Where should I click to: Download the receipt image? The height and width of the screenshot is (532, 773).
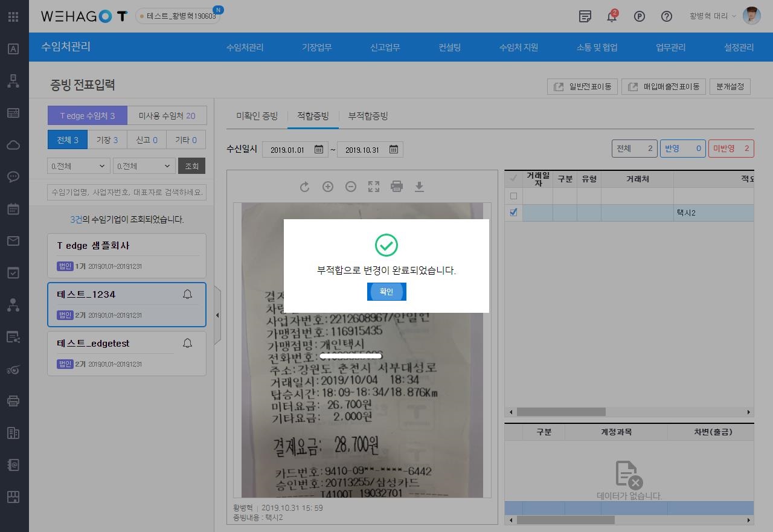tap(419, 187)
